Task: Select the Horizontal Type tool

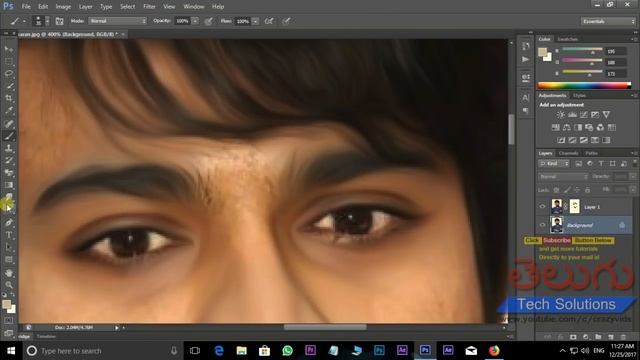Action: pyautogui.click(x=9, y=235)
